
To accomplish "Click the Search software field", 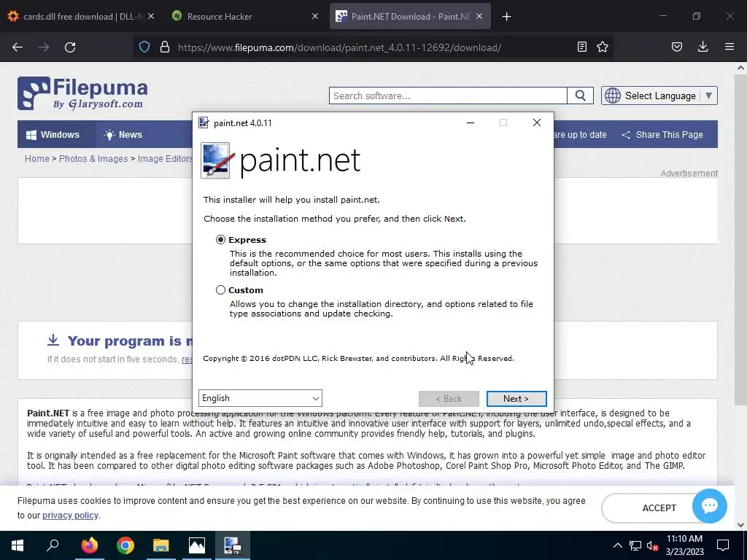I will [448, 96].
